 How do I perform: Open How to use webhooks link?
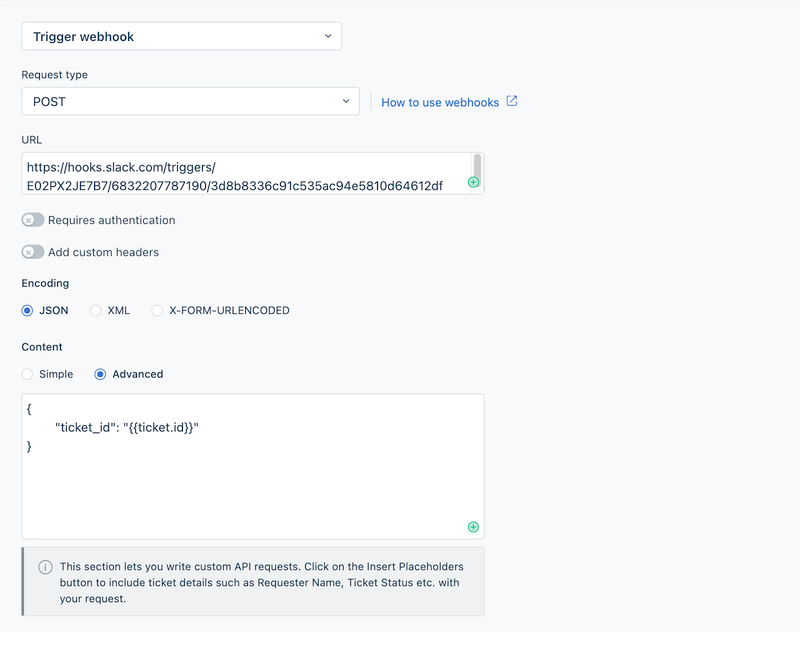[440, 102]
